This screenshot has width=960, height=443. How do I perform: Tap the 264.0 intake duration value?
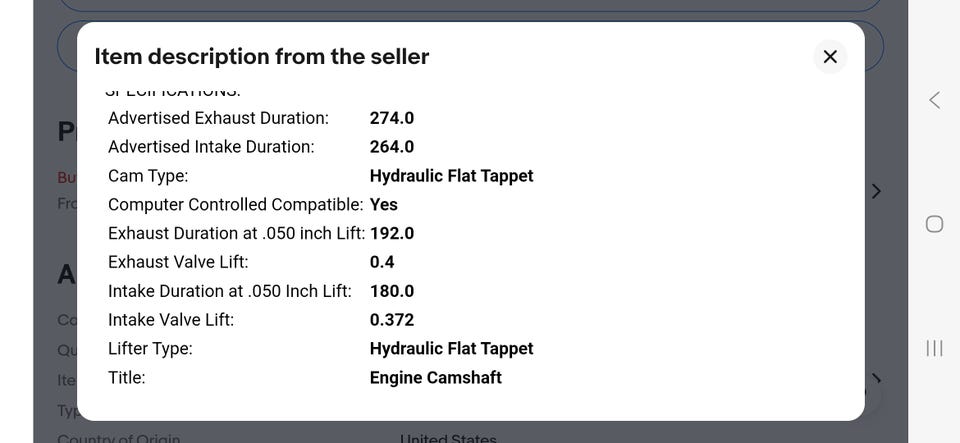392,147
